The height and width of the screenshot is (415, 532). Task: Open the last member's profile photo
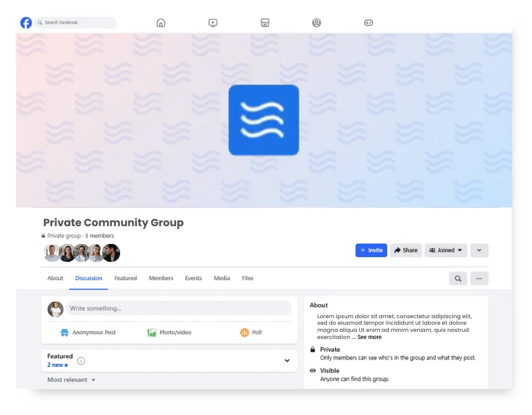pos(111,253)
